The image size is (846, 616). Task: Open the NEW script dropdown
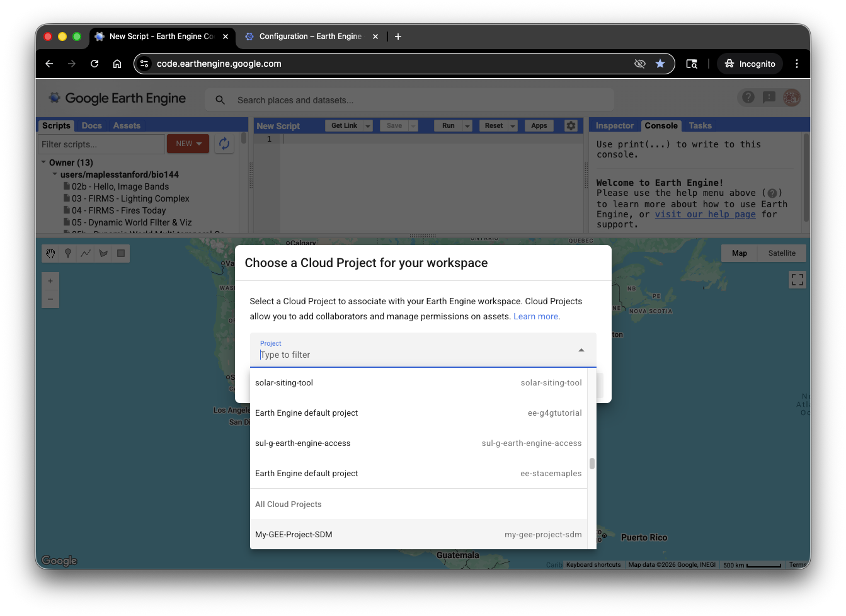pos(188,144)
